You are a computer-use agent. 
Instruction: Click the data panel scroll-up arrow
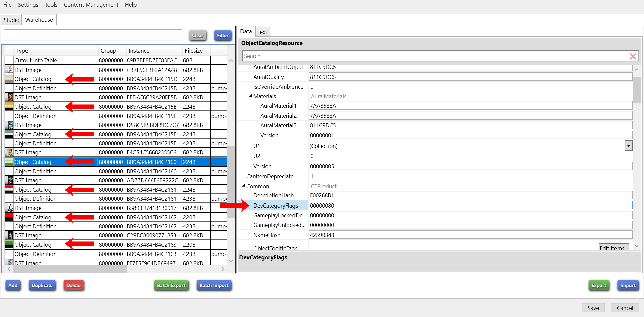(637, 70)
